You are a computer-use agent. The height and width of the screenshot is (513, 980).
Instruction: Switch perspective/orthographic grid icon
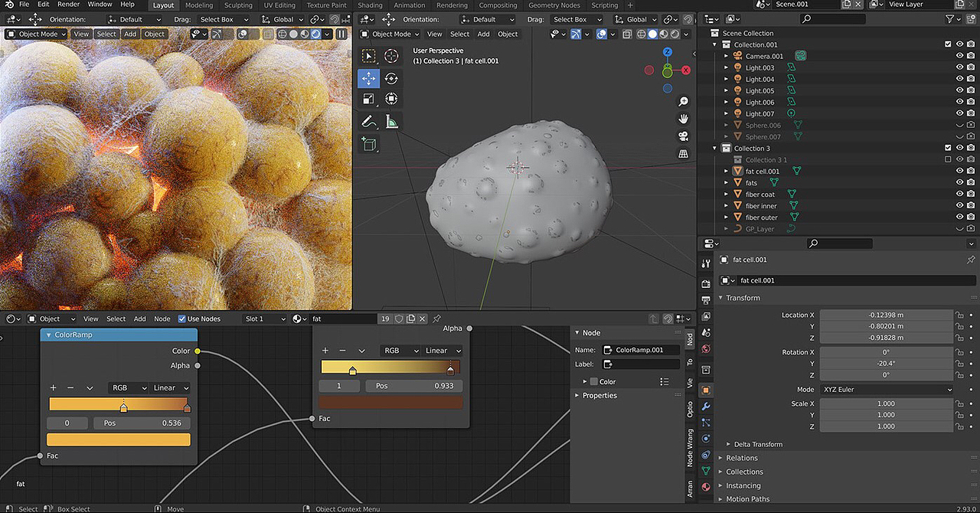(x=684, y=154)
